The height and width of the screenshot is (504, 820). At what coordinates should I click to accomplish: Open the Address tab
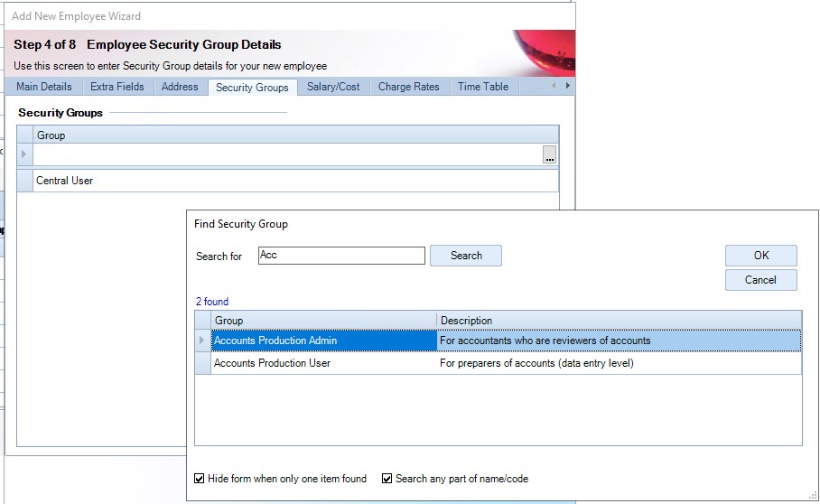[x=180, y=87]
